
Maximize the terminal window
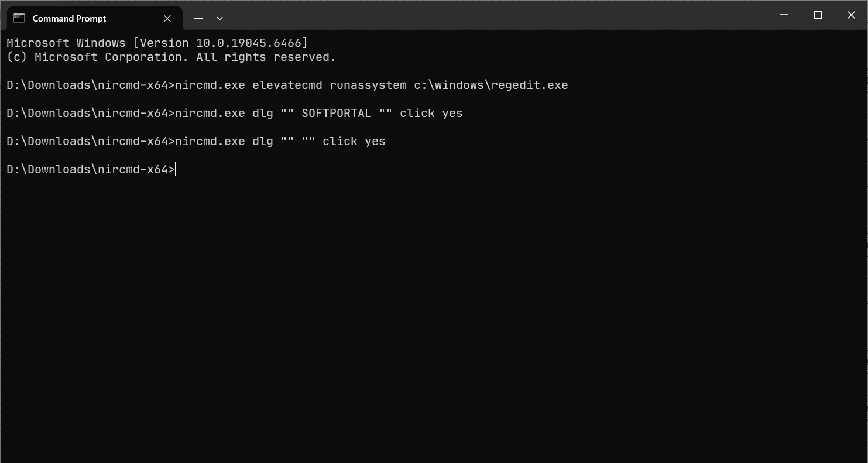point(818,15)
